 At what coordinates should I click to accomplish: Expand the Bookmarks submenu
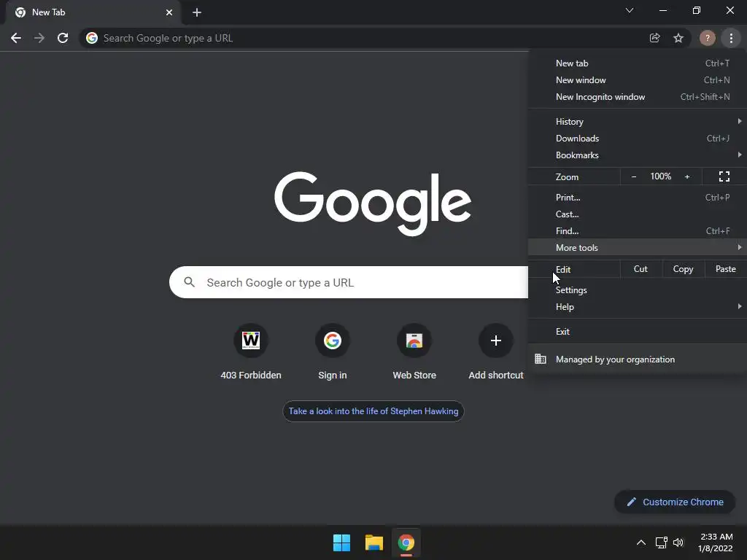[x=638, y=155]
